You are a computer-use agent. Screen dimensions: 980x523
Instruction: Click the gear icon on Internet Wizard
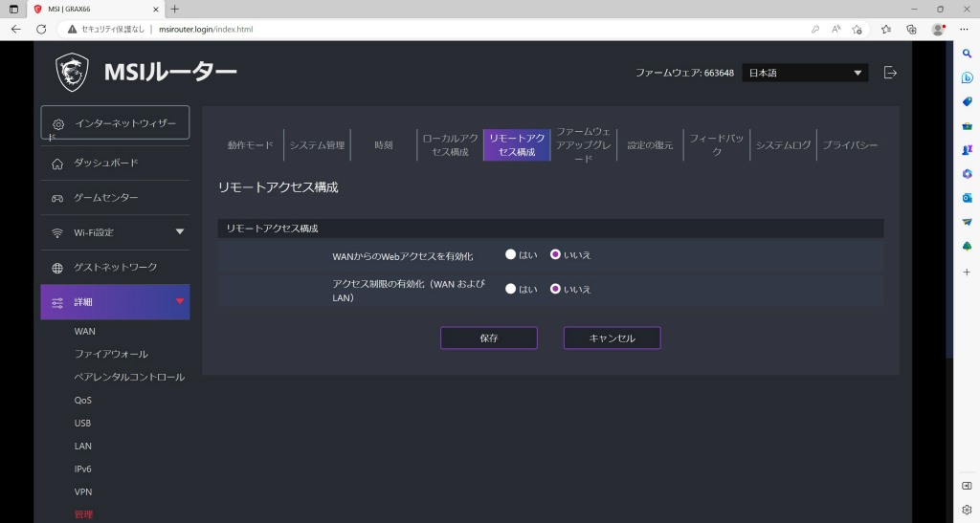pos(58,124)
